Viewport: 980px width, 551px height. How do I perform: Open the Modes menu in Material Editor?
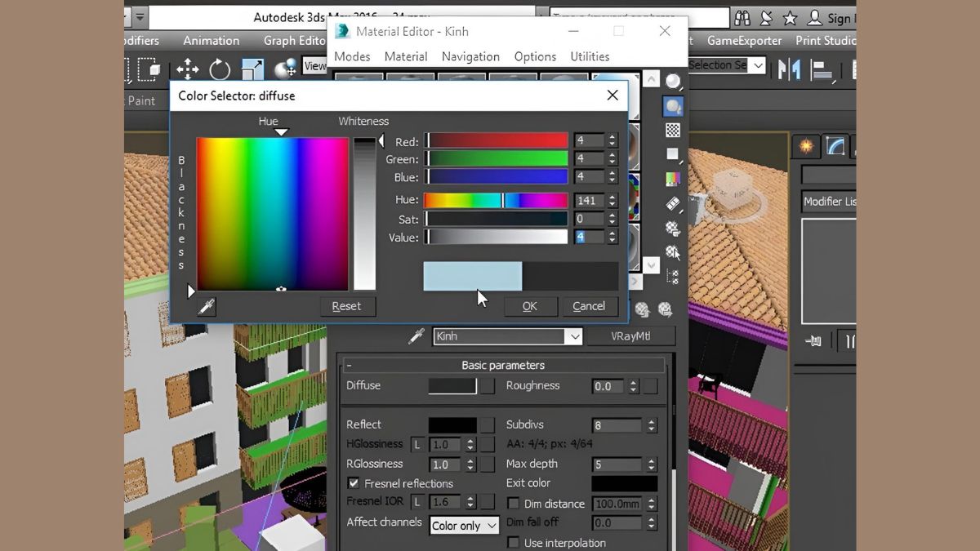tap(352, 56)
